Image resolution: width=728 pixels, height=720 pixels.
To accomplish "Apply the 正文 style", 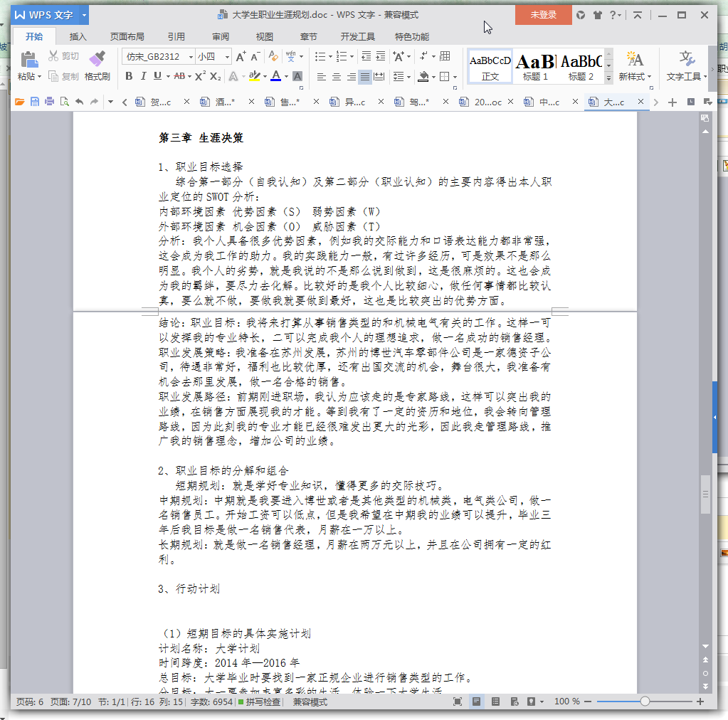I will coord(490,67).
